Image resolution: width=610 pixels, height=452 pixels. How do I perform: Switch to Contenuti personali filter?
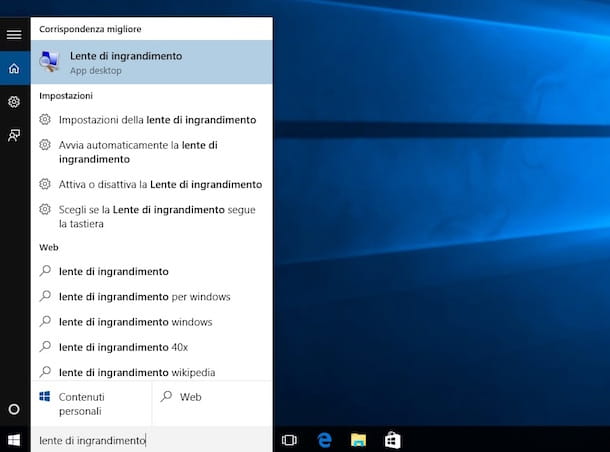click(91, 403)
